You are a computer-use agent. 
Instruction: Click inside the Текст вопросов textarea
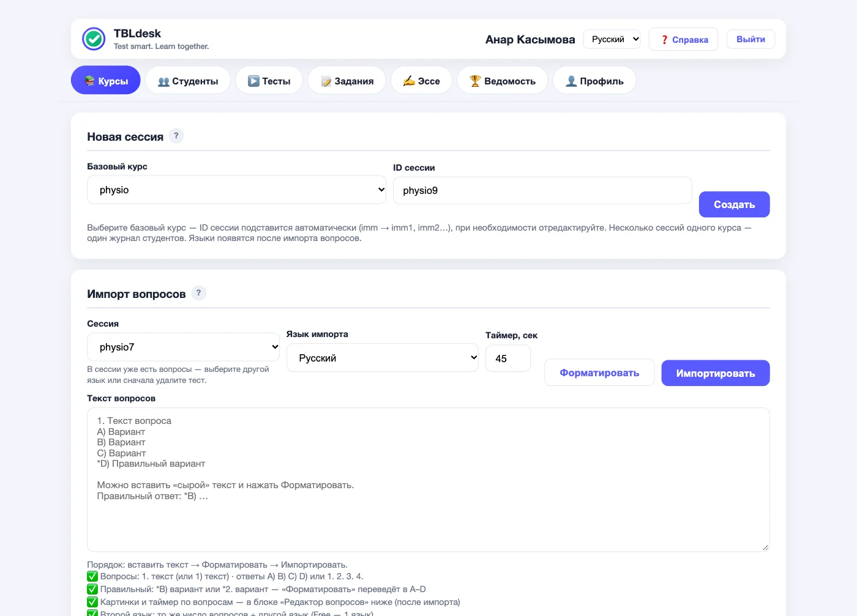click(x=428, y=480)
